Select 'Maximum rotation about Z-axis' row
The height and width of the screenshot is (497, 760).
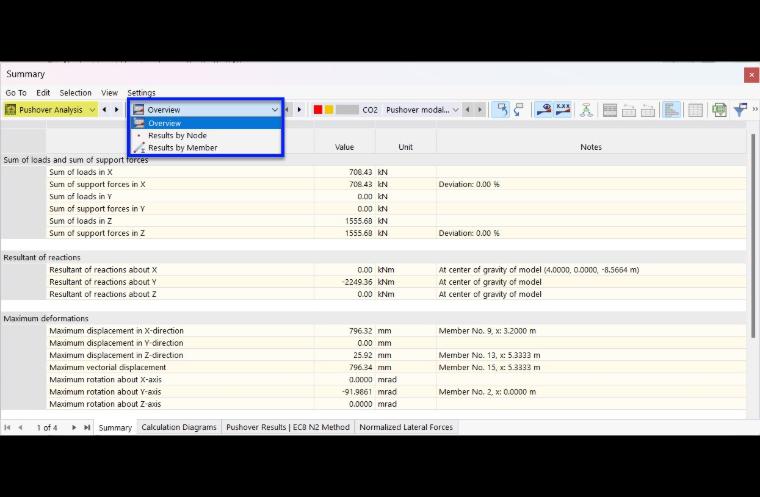pyautogui.click(x=373, y=404)
